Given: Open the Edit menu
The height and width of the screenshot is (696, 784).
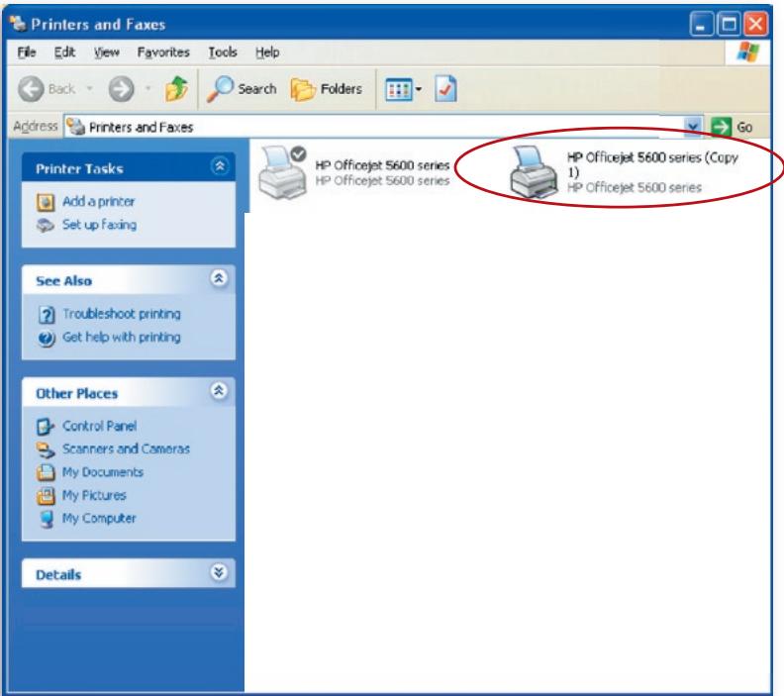Looking at the screenshot, I should 64,52.
